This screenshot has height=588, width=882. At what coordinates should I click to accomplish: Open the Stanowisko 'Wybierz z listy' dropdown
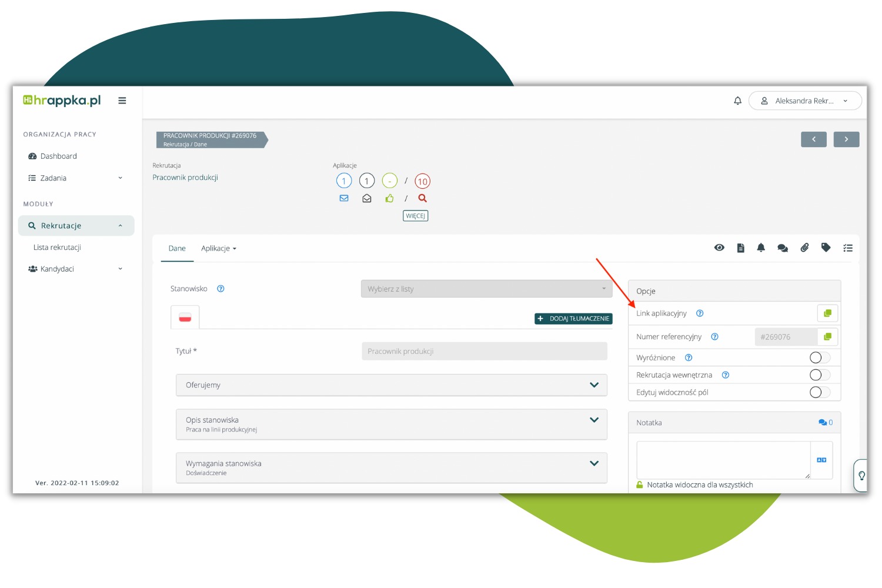coord(486,289)
